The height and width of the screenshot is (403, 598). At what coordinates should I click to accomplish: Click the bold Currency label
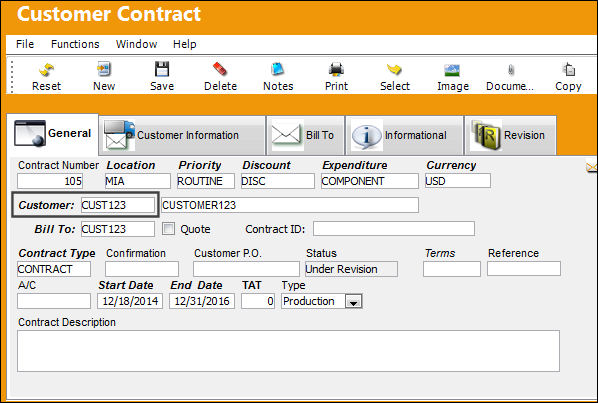pos(451,165)
